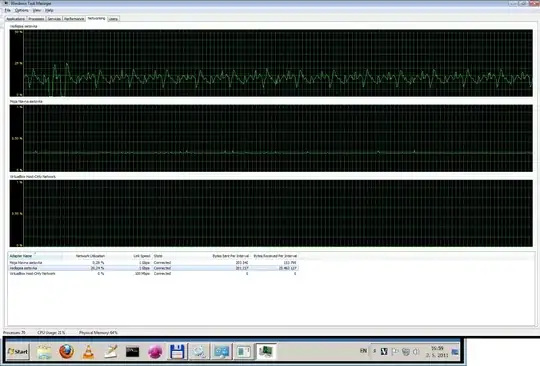Open VLC media player cone icon
The width and height of the screenshot is (540, 366).
[x=89, y=352]
